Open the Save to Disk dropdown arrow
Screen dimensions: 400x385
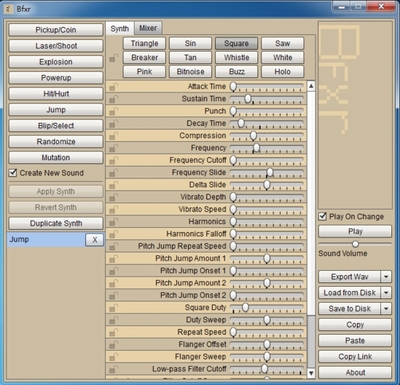coord(386,309)
